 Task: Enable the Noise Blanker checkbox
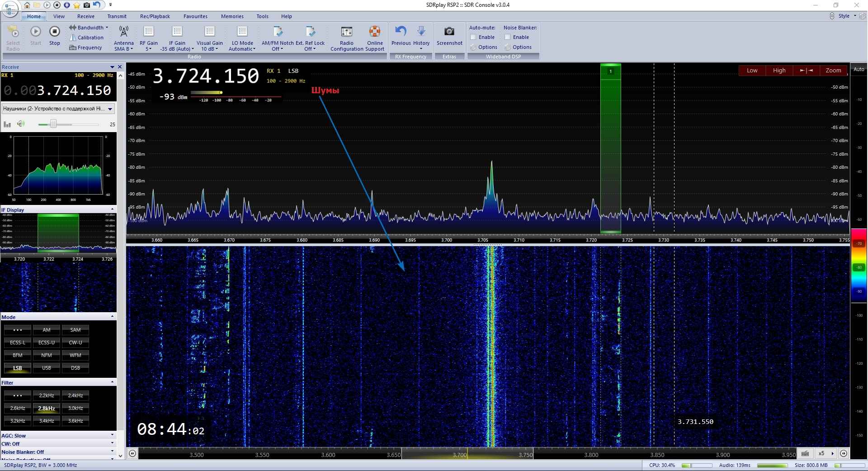click(507, 37)
